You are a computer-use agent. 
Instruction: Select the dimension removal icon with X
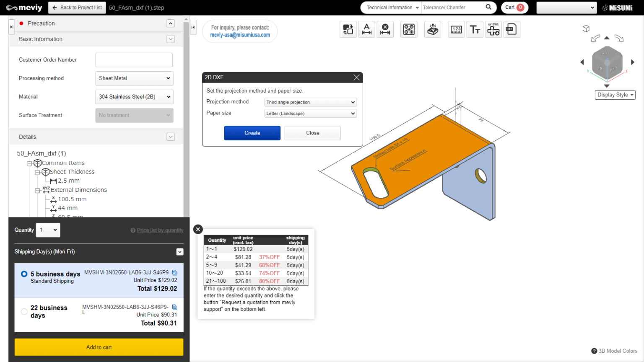pyautogui.click(x=385, y=29)
